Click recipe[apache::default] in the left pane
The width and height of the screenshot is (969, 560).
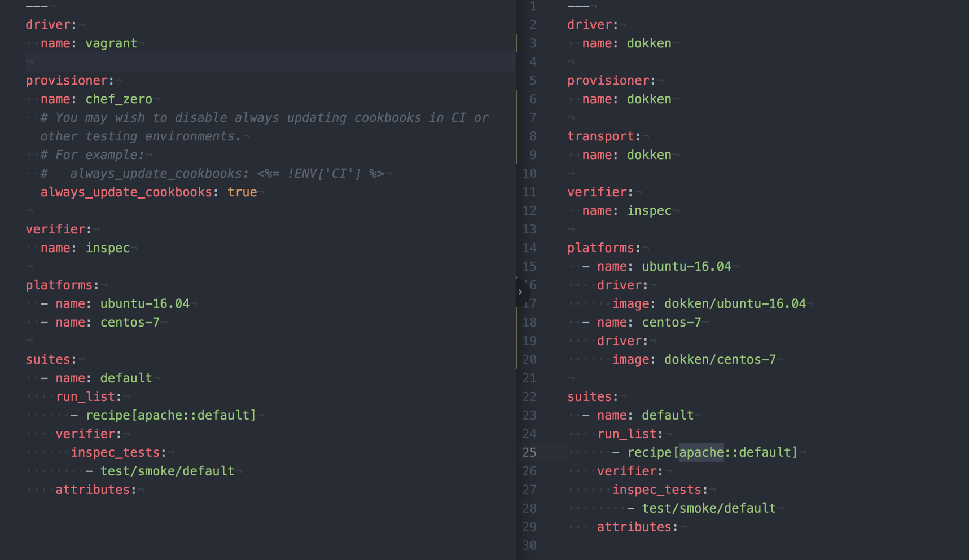tap(171, 415)
